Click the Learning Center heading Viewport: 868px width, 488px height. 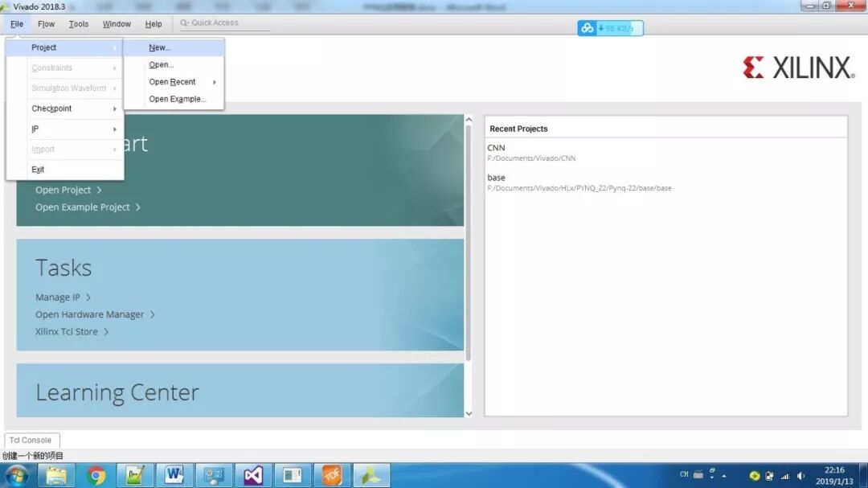[x=117, y=392]
